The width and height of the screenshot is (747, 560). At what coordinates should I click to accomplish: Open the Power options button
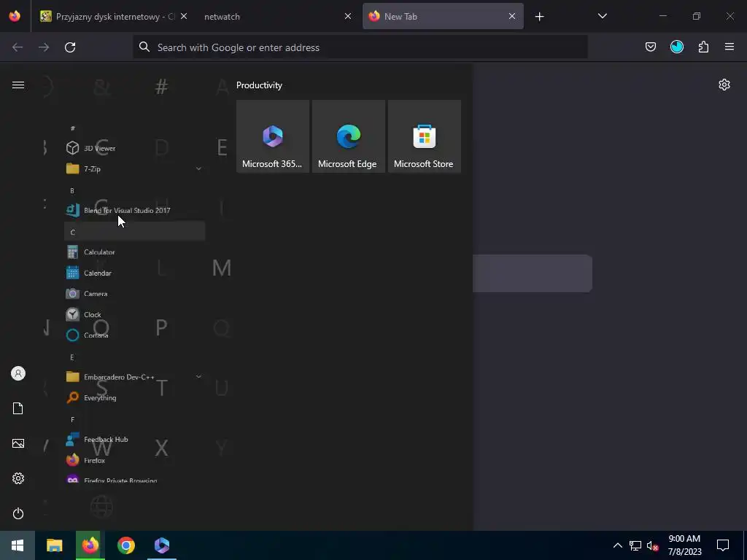[18, 513]
